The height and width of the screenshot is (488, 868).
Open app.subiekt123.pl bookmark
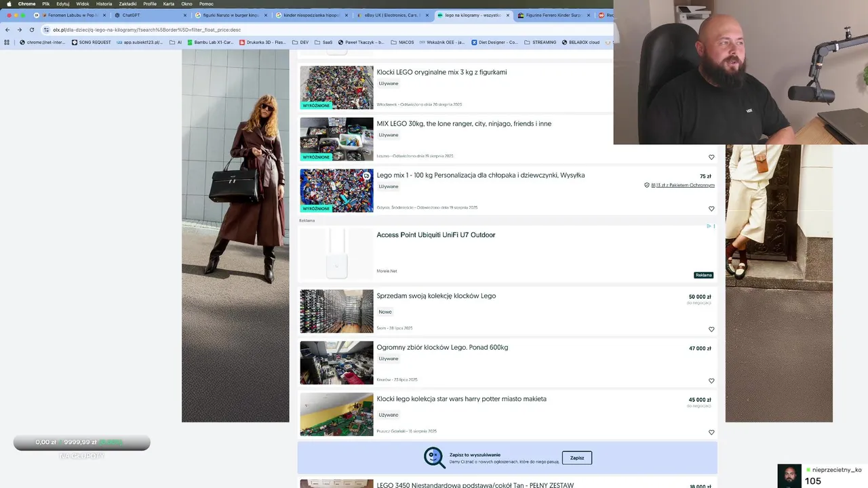pos(140,42)
